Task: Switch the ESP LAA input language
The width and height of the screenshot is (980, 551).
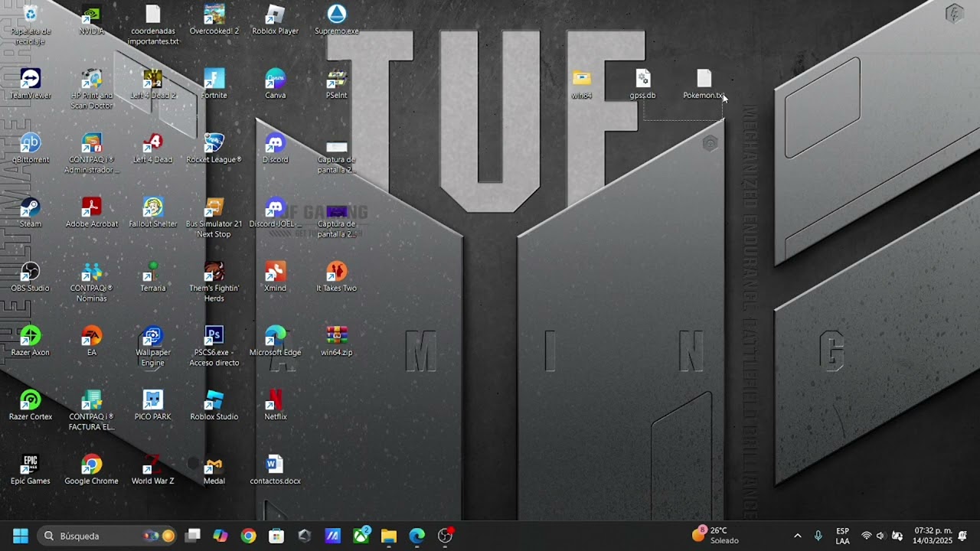Action: click(842, 536)
